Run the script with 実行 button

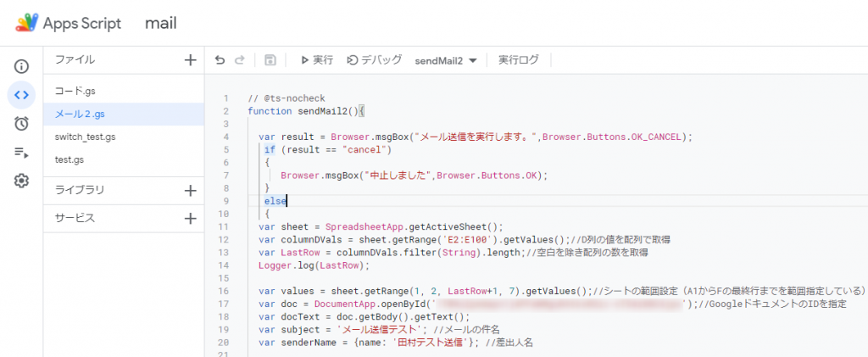317,60
